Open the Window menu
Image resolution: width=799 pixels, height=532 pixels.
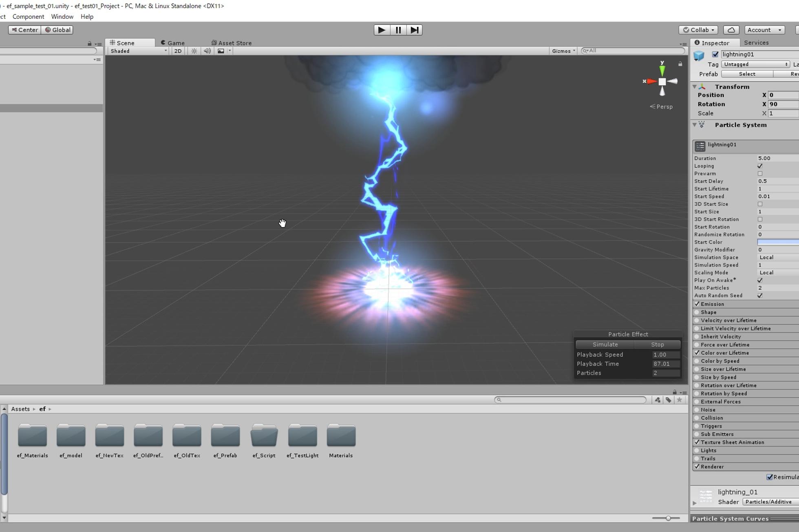click(62, 17)
